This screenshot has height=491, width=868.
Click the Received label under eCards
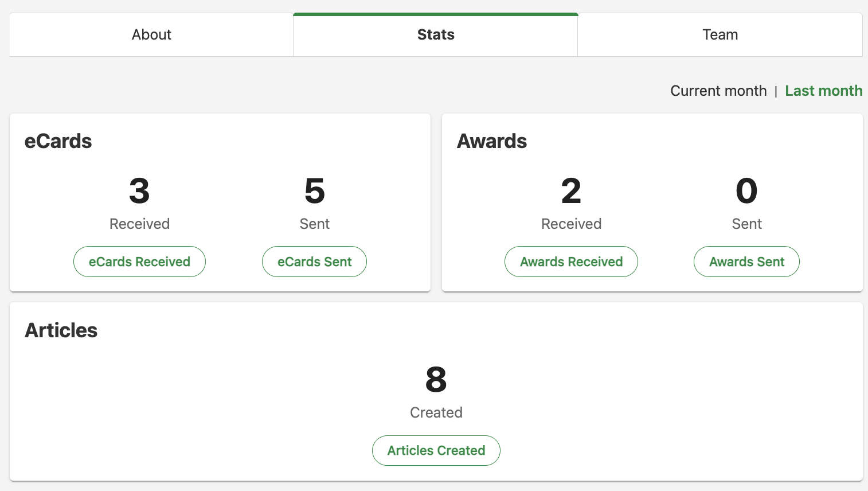click(139, 224)
